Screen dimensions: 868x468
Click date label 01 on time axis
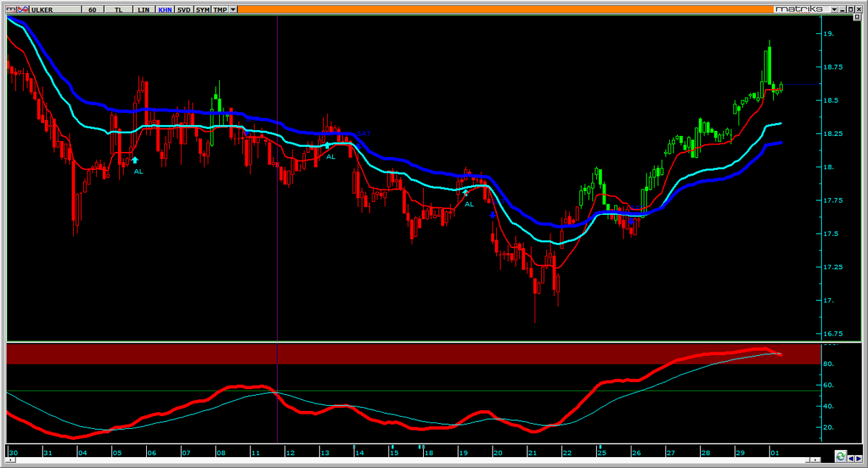775,453
